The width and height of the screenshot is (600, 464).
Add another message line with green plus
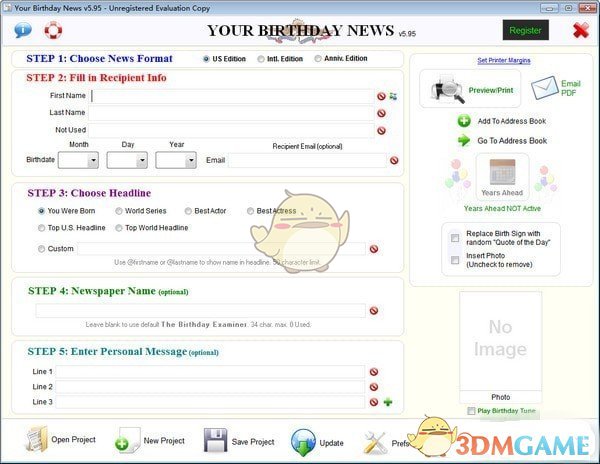[x=388, y=402]
